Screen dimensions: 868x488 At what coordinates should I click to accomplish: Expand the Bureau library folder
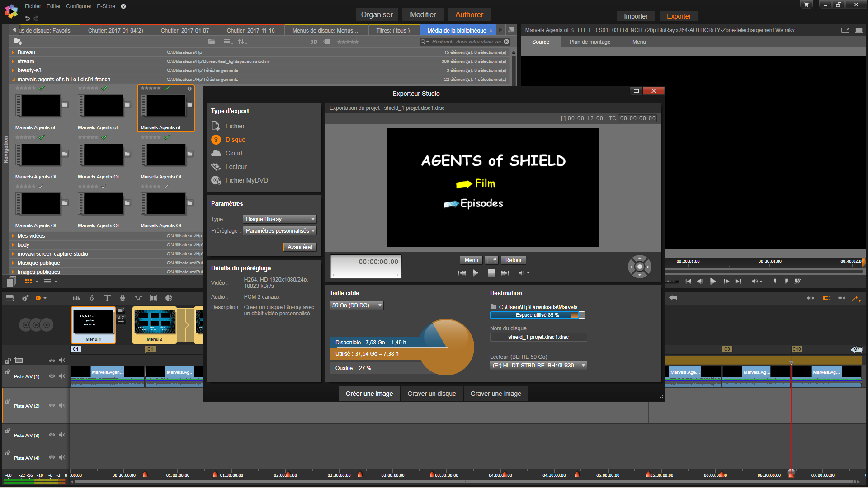point(13,52)
